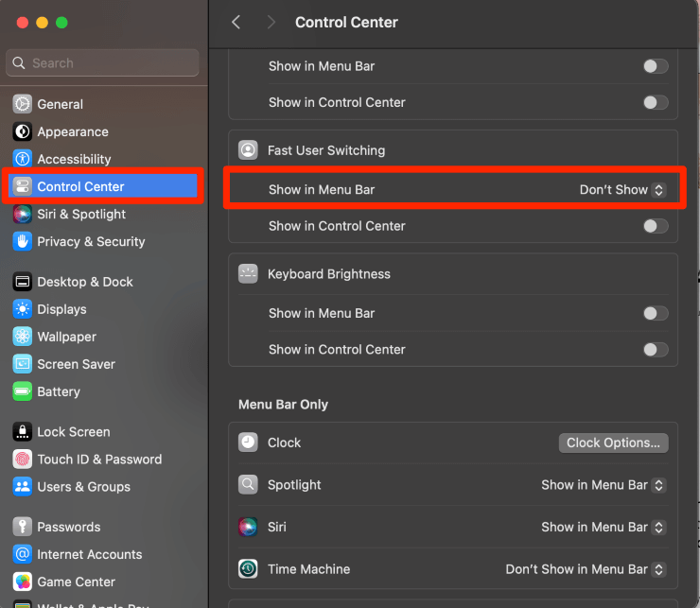Click the Siri & Spotlight sidebar icon
Viewport: 700px width, 608px height.
click(22, 215)
